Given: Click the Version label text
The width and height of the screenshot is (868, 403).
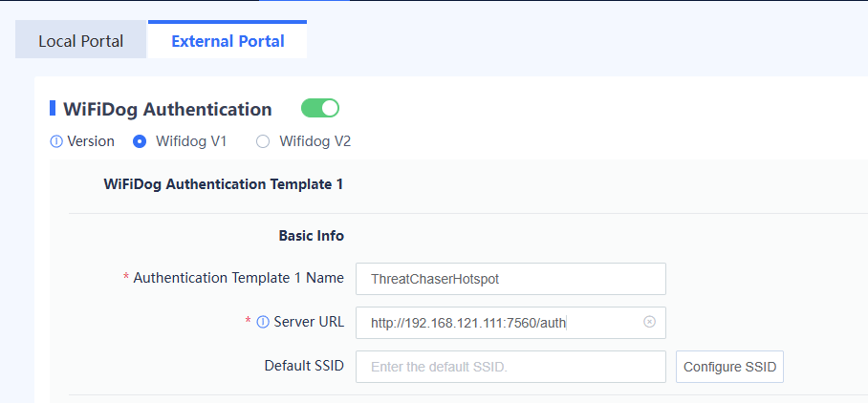Looking at the screenshot, I should click(x=91, y=141).
